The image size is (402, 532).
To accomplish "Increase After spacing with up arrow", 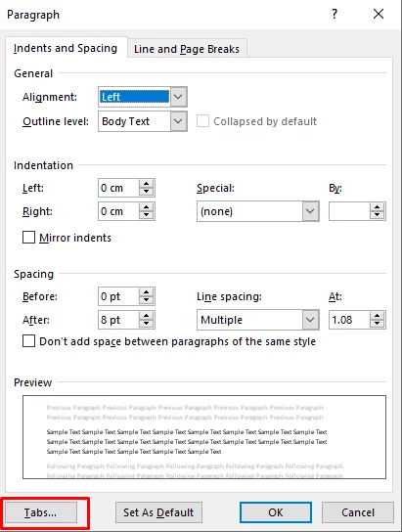I will click(146, 316).
